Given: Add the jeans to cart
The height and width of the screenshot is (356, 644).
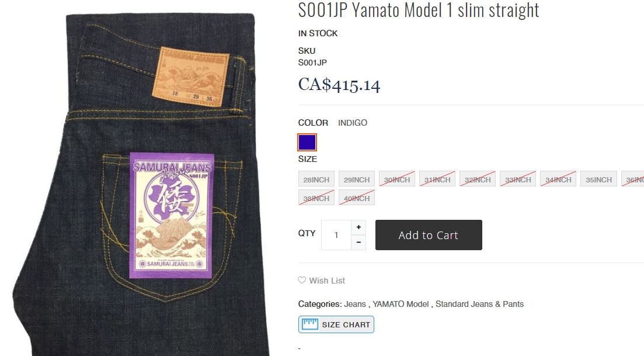Looking at the screenshot, I should (x=429, y=235).
